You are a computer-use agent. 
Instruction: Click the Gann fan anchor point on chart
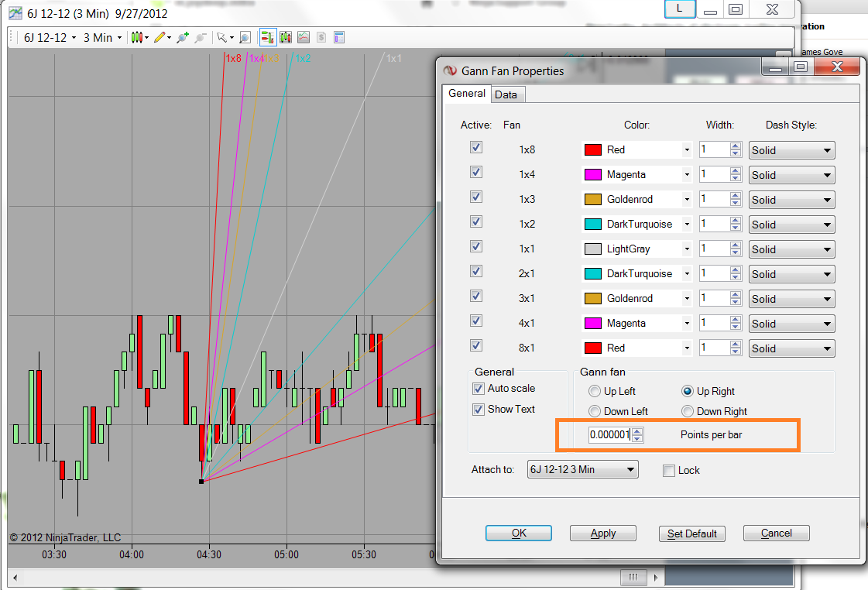point(201,482)
